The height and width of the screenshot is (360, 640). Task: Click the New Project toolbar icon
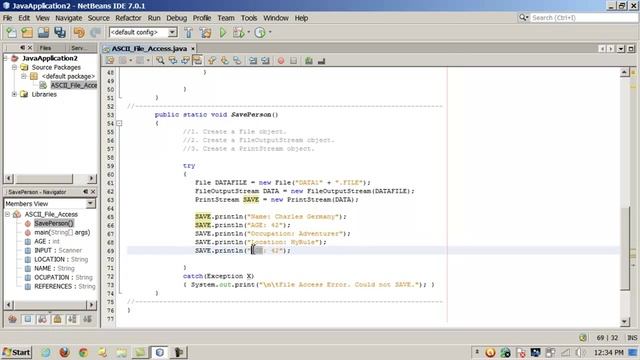point(27,32)
